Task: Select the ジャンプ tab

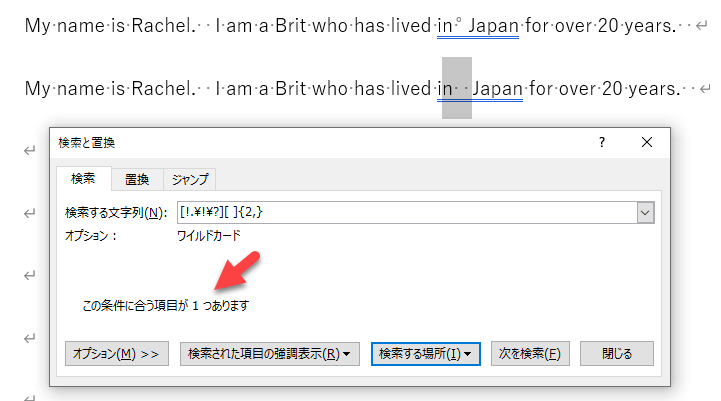Action: pos(190,179)
